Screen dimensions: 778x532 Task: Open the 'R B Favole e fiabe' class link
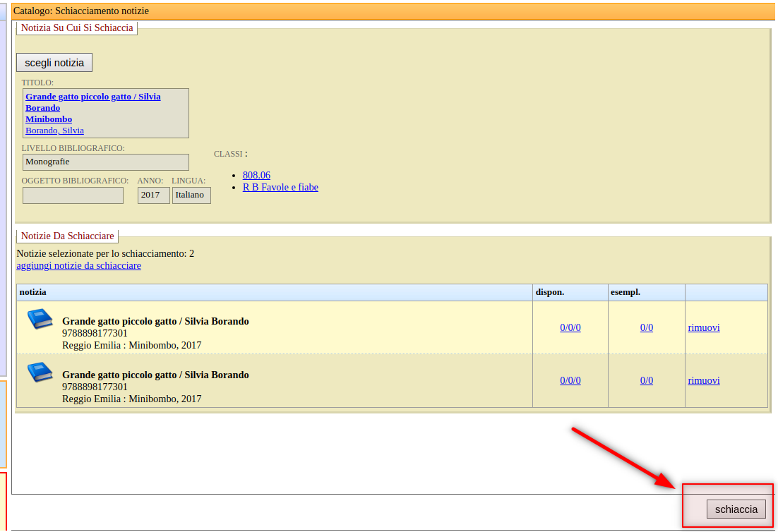(280, 187)
